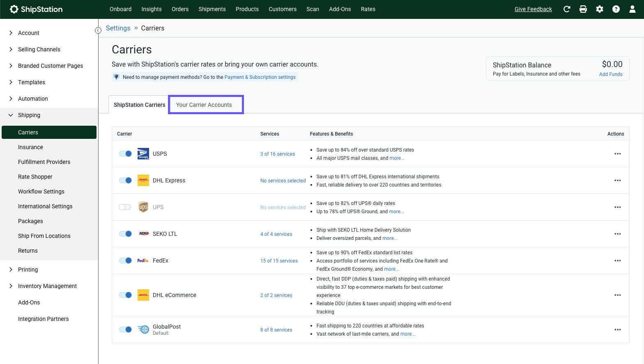Click the Add Funds link
Screen dimensions: 644x364
pos(611,74)
